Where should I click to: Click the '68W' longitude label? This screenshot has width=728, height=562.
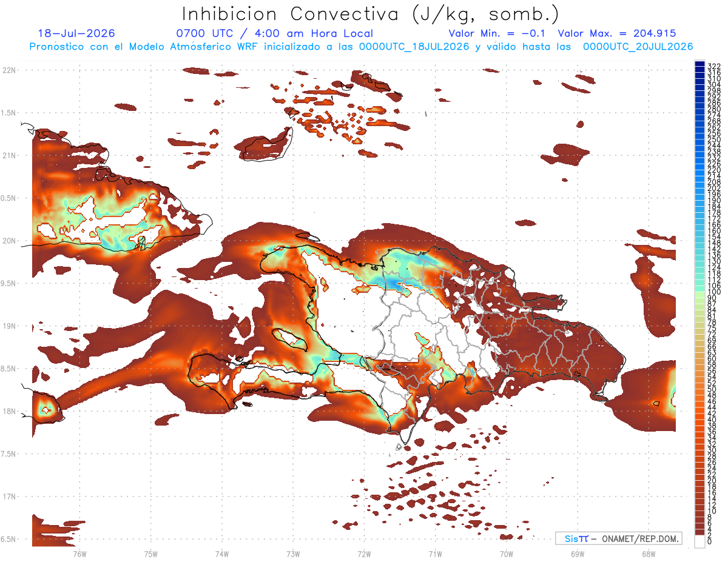coord(649,554)
